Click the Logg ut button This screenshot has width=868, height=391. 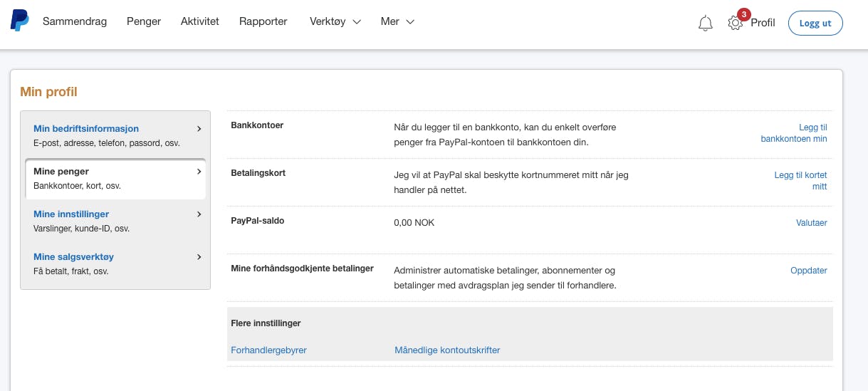point(815,23)
